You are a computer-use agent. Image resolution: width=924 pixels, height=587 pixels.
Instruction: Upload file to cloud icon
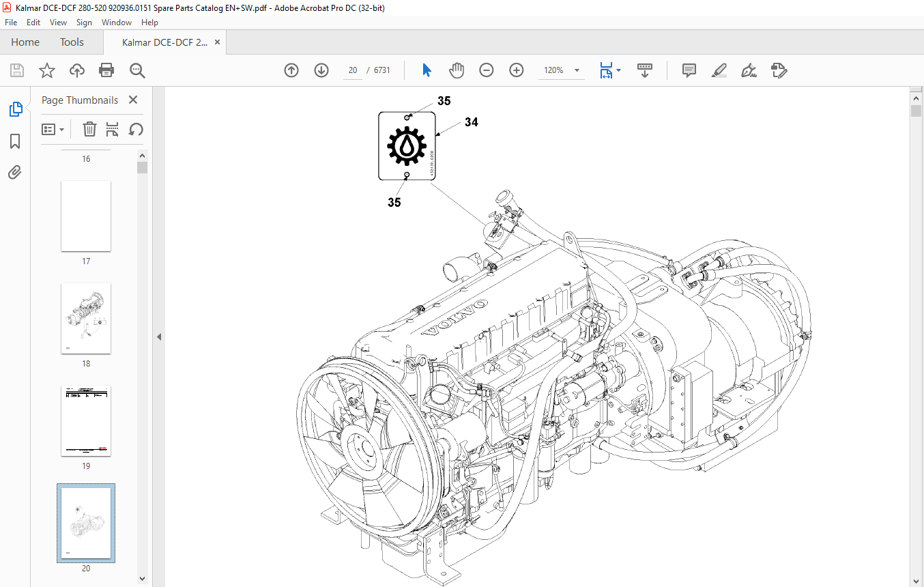coord(77,70)
